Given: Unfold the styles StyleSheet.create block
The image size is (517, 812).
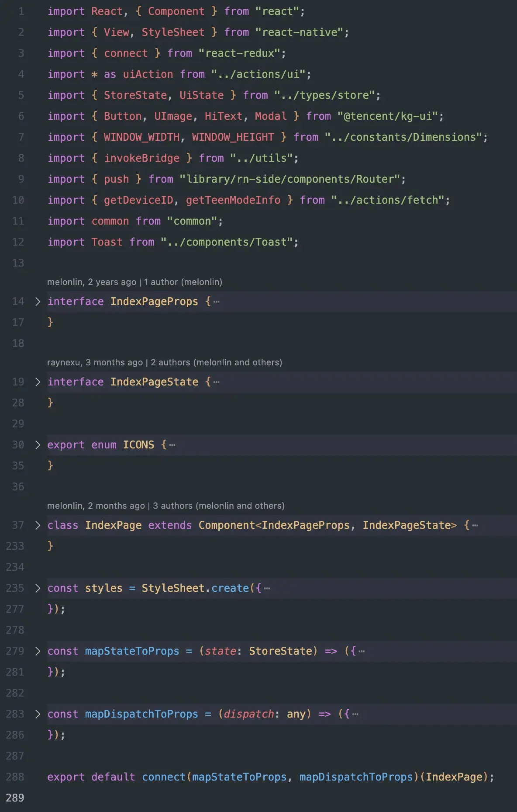Looking at the screenshot, I should 38,588.
